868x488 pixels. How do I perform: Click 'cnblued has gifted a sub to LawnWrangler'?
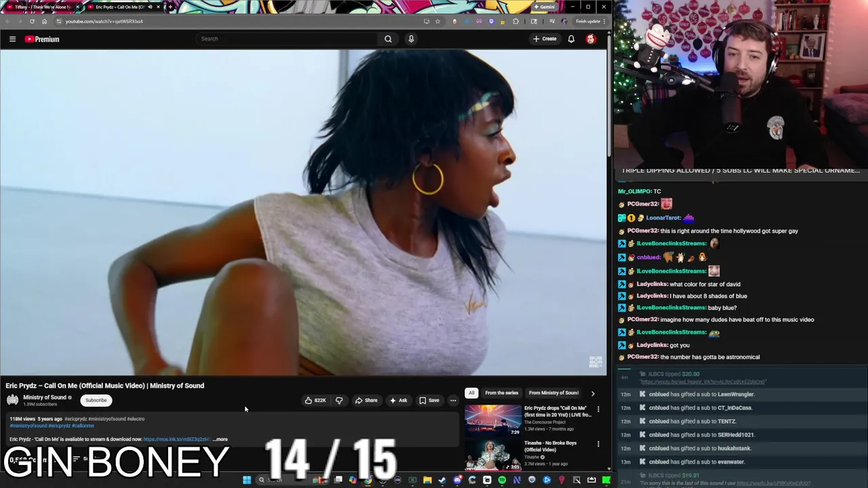point(702,394)
